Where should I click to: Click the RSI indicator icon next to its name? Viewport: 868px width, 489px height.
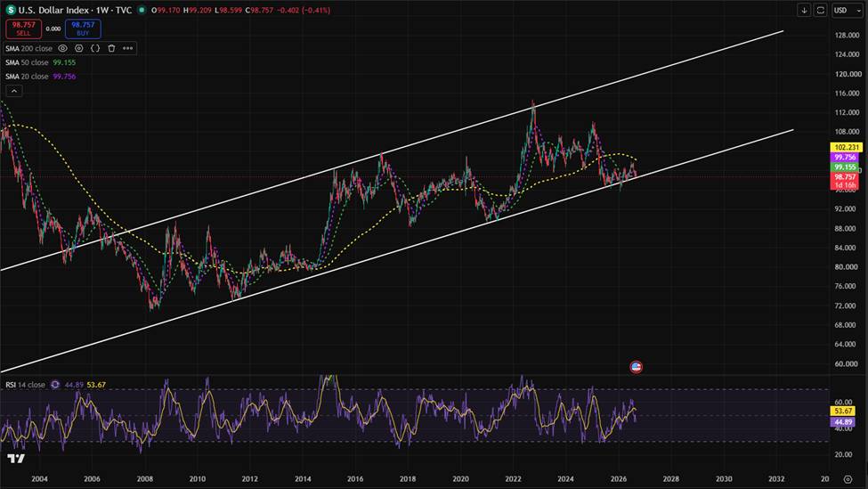point(55,384)
